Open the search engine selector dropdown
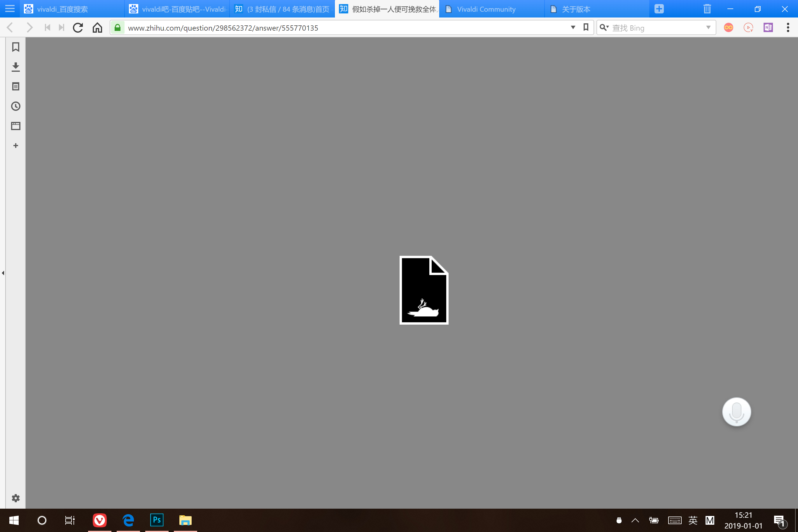798x532 pixels. point(604,27)
